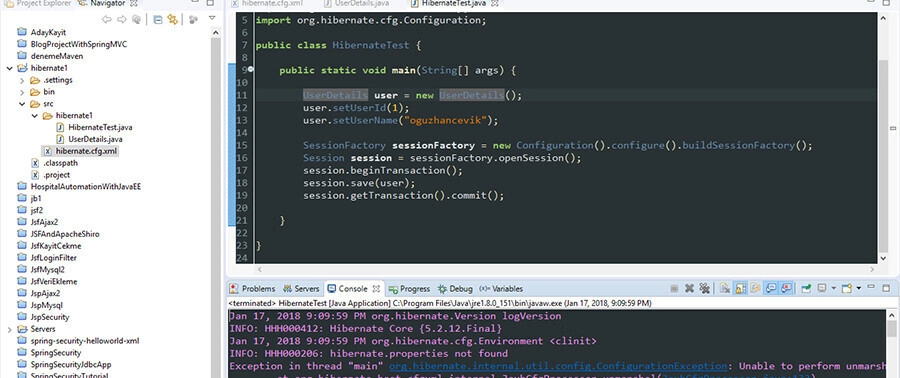Switch to the Project Explorer tab
Screen dimensions: 900x378
(39, 3)
